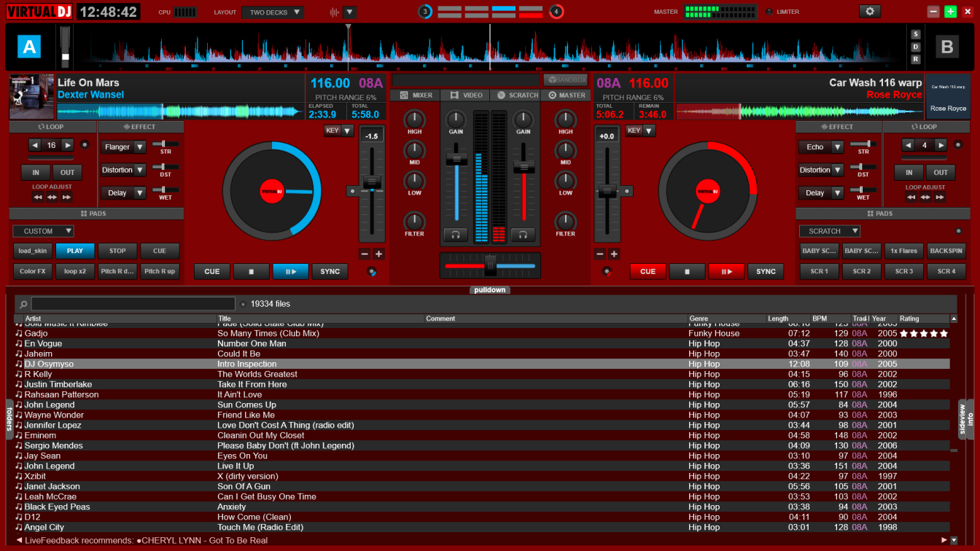Click deck A pitch plus button
The height and width of the screenshot is (551, 980).
[379, 254]
